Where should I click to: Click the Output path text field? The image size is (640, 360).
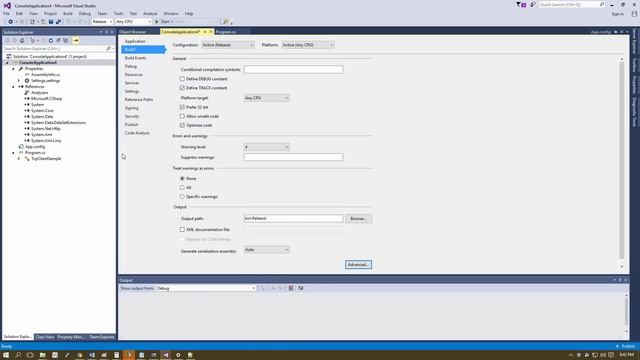click(293, 218)
